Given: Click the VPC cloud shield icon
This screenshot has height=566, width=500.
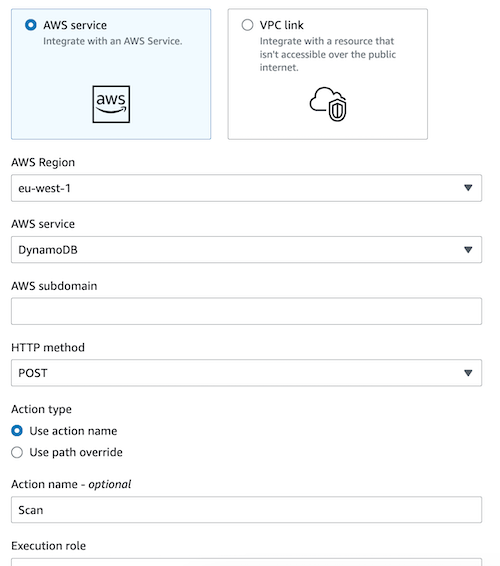Looking at the screenshot, I should (328, 104).
